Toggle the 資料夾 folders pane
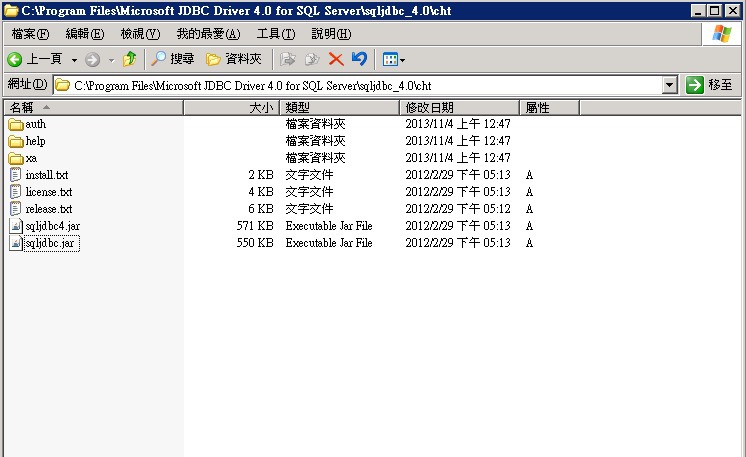Image resolution: width=746 pixels, height=457 pixels. (x=234, y=59)
